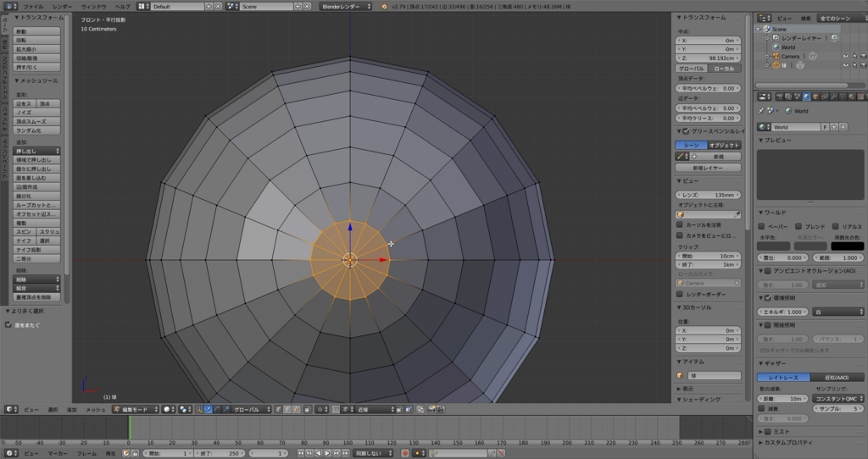Enable the 面をまたぐ checkbox
The height and width of the screenshot is (459, 868).
[x=8, y=324]
